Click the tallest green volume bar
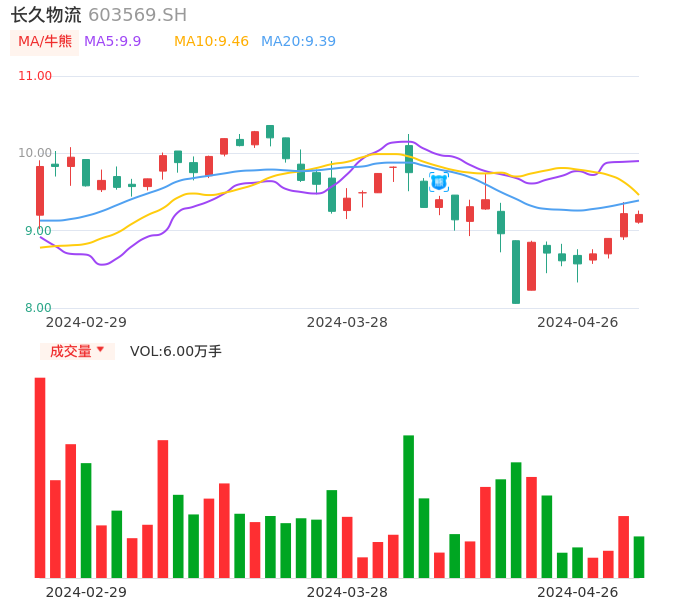 pyautogui.click(x=408, y=506)
